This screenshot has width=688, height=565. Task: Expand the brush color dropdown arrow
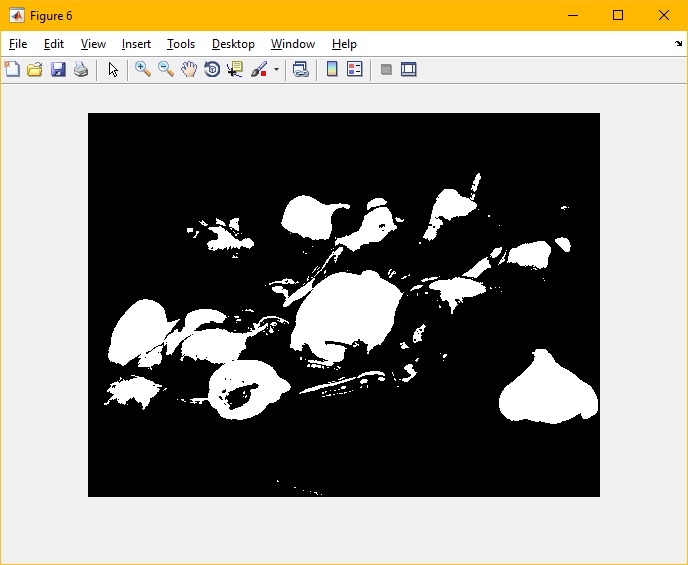276,70
